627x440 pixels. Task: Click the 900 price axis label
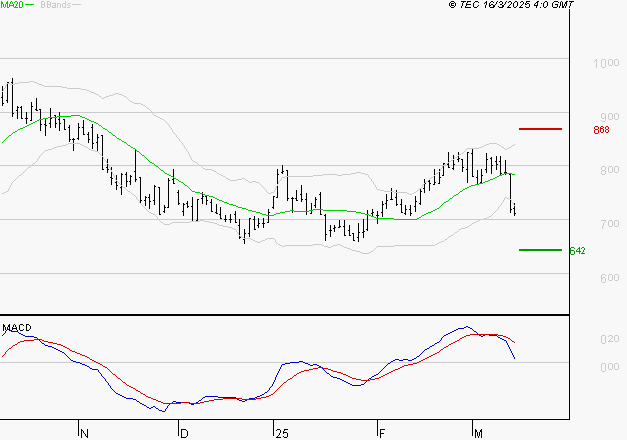click(609, 117)
